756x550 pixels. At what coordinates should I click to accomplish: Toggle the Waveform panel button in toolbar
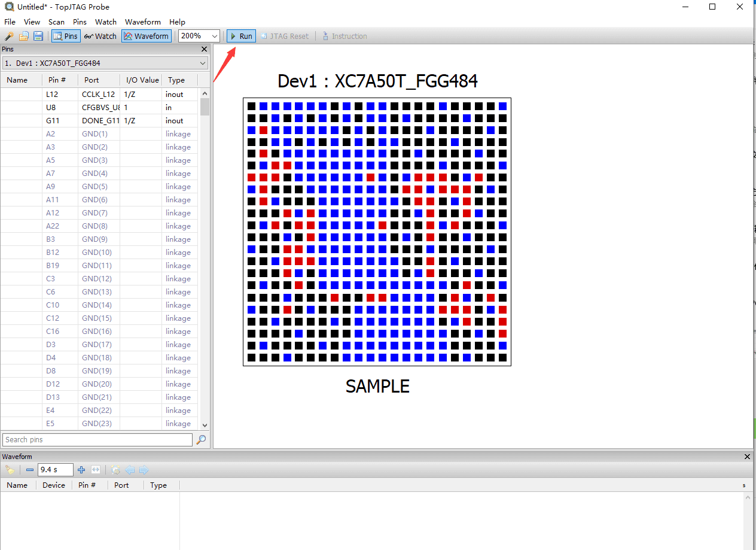[x=147, y=37]
